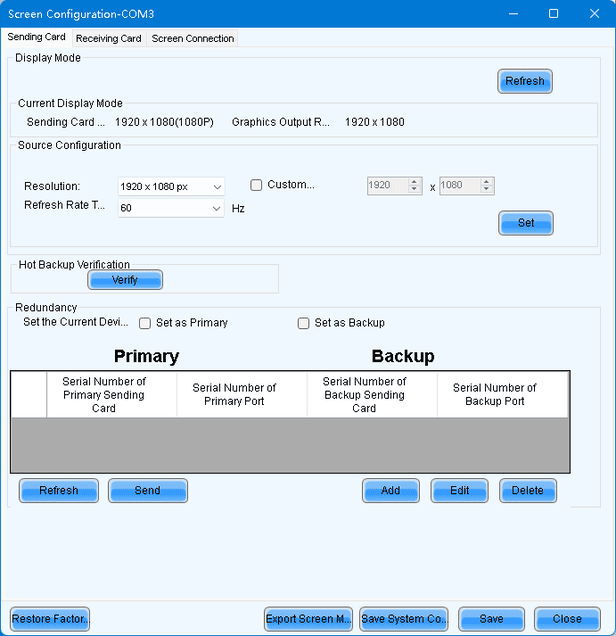Select the Serial Number of Primary Port header

pyautogui.click(x=242, y=395)
